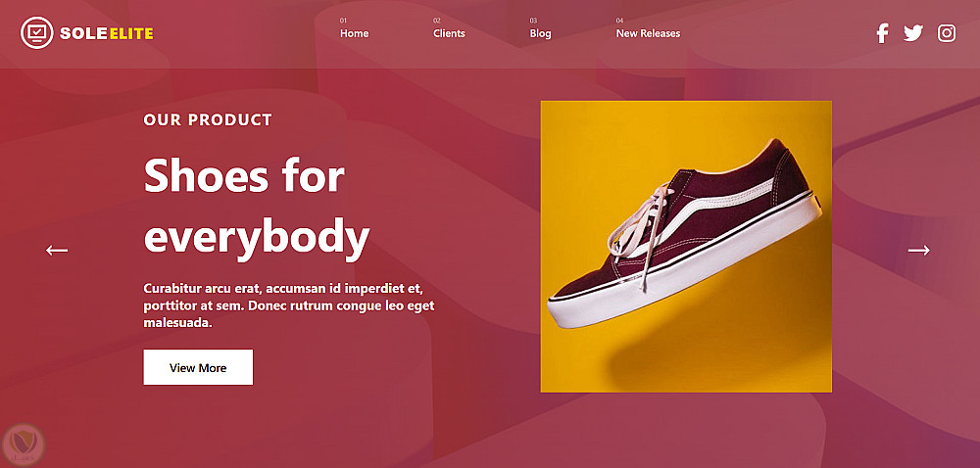Click the SoleElite monitor logo icon
980x468 pixels.
pos(36,33)
